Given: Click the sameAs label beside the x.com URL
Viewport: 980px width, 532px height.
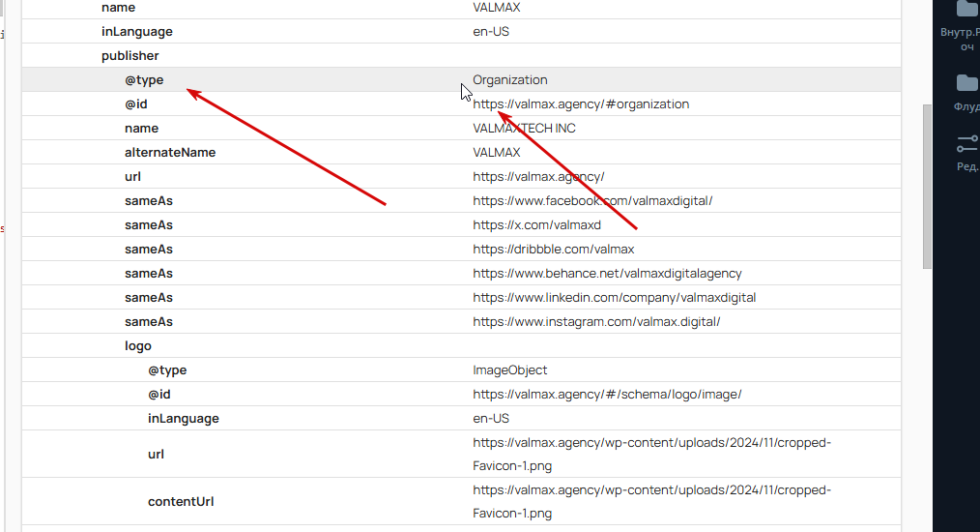Looking at the screenshot, I should click(148, 224).
